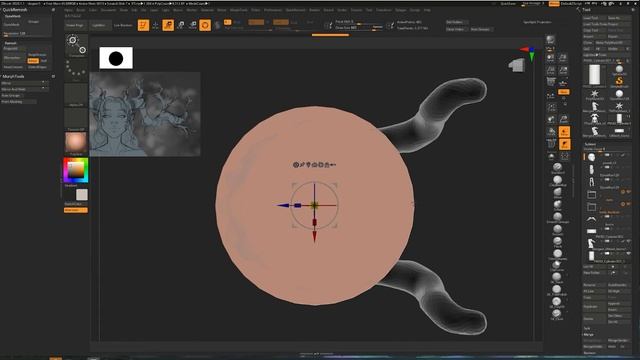Toggle the Gizmo 3D circular icon
Viewport: 640px width, 360px height.
coord(205,25)
